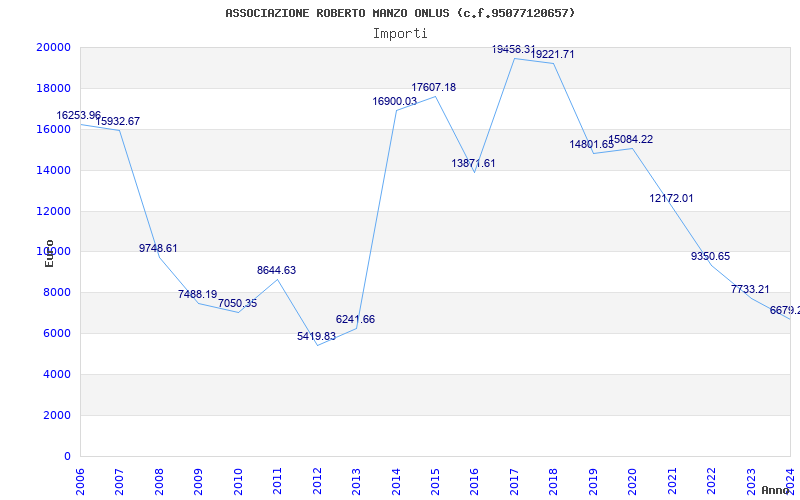Click y-axis tick label 4000
Screen dimensions: 800x500
pos(56,374)
